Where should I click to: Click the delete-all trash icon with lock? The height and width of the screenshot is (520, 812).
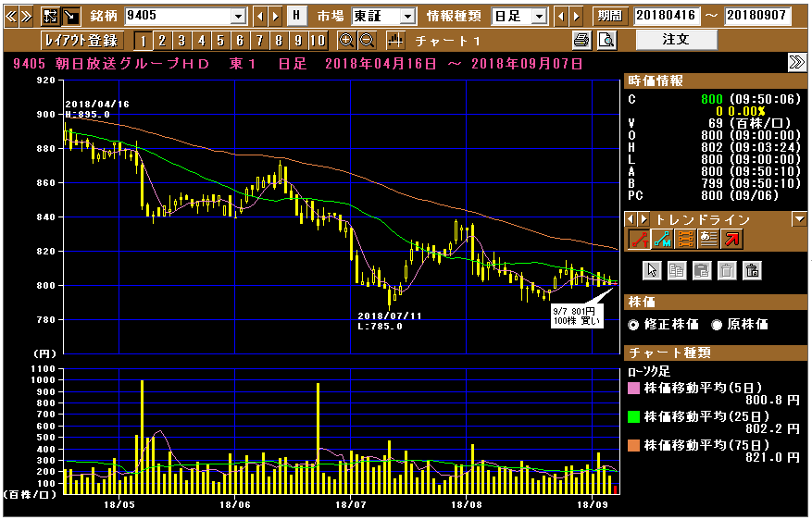click(x=752, y=270)
